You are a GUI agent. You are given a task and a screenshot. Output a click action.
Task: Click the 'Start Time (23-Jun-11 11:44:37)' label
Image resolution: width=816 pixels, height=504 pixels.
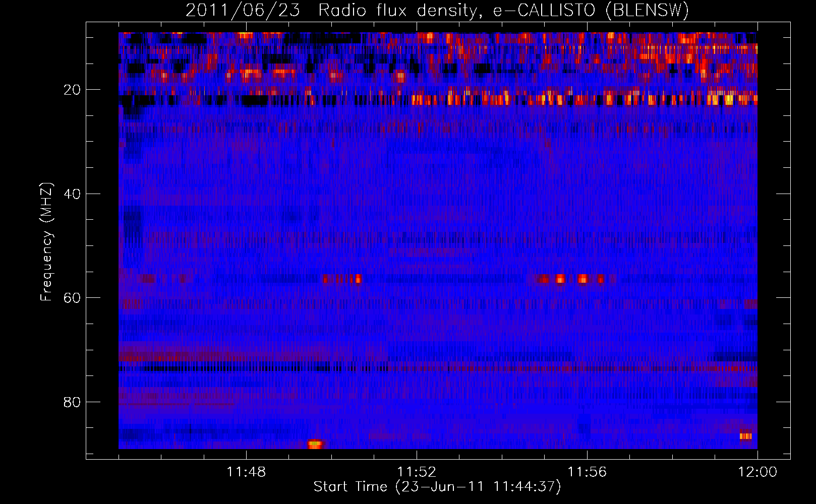(437, 487)
